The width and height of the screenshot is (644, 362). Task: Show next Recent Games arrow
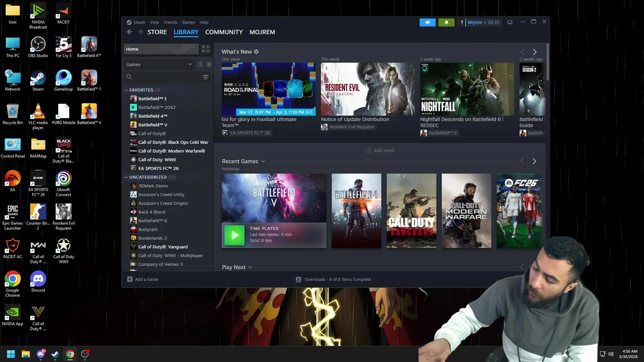(534, 161)
